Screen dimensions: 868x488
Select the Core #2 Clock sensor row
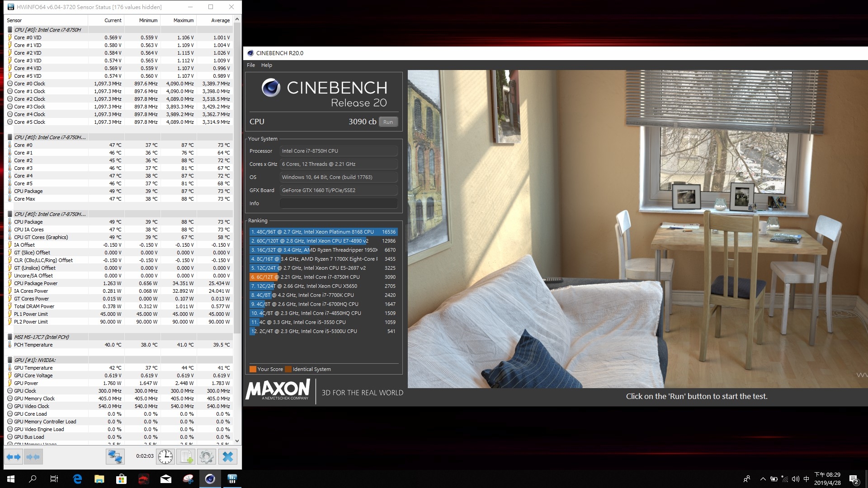[x=119, y=99]
